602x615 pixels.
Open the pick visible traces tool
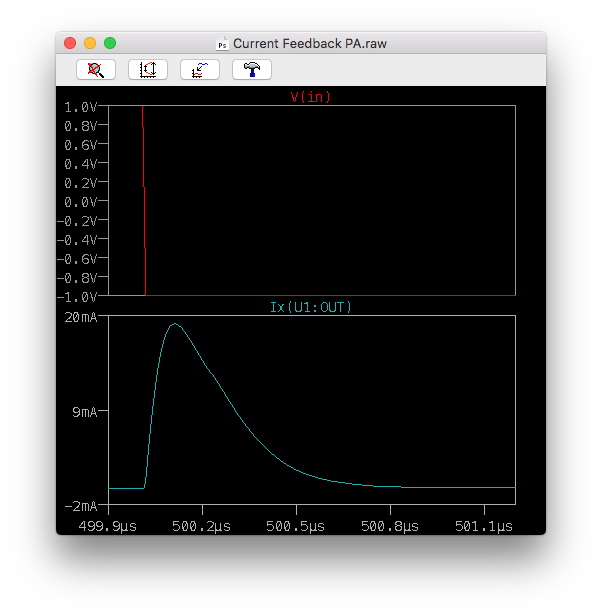200,70
